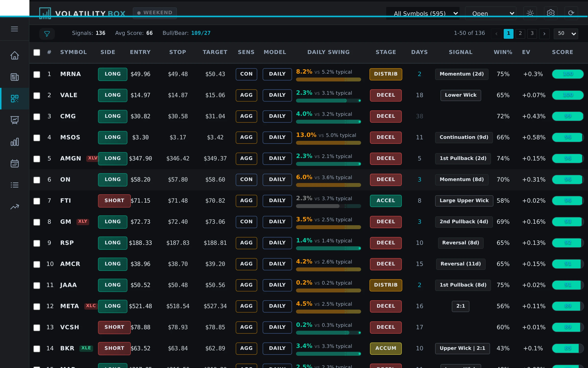
Task: Sort by WIN% column header
Action: (503, 52)
